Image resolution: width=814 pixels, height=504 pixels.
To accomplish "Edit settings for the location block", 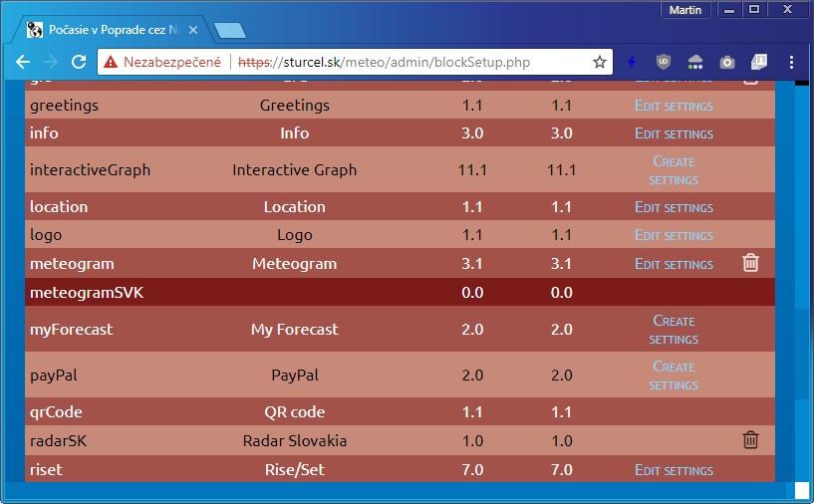I will 674,207.
